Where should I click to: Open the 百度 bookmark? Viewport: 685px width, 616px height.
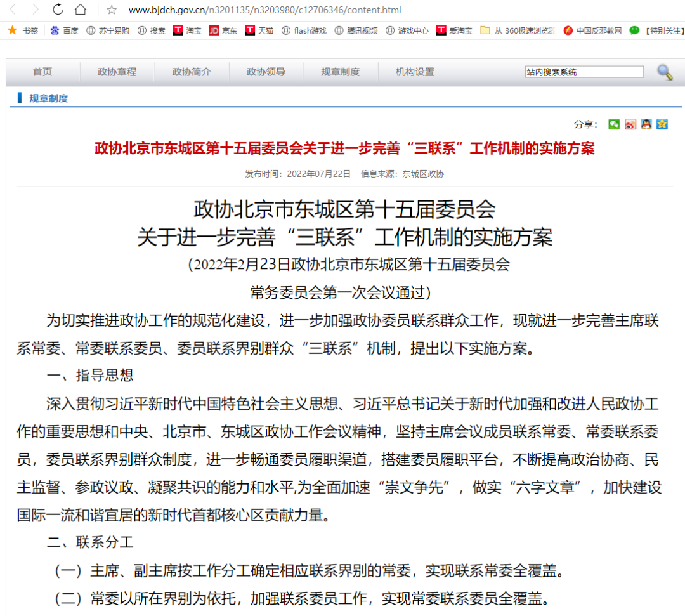[64, 30]
